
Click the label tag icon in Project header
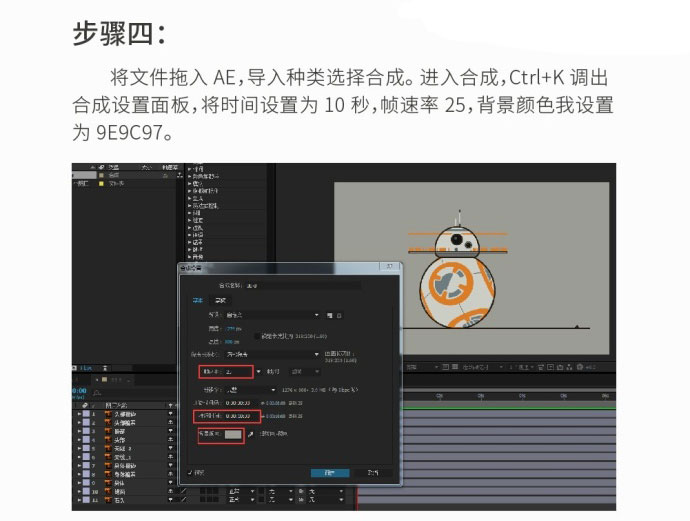[x=101, y=167]
